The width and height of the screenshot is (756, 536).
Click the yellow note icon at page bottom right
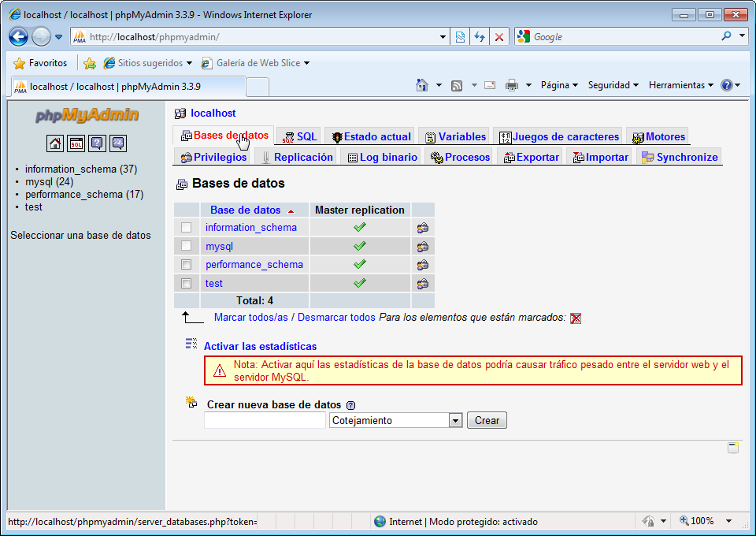pyautogui.click(x=733, y=447)
